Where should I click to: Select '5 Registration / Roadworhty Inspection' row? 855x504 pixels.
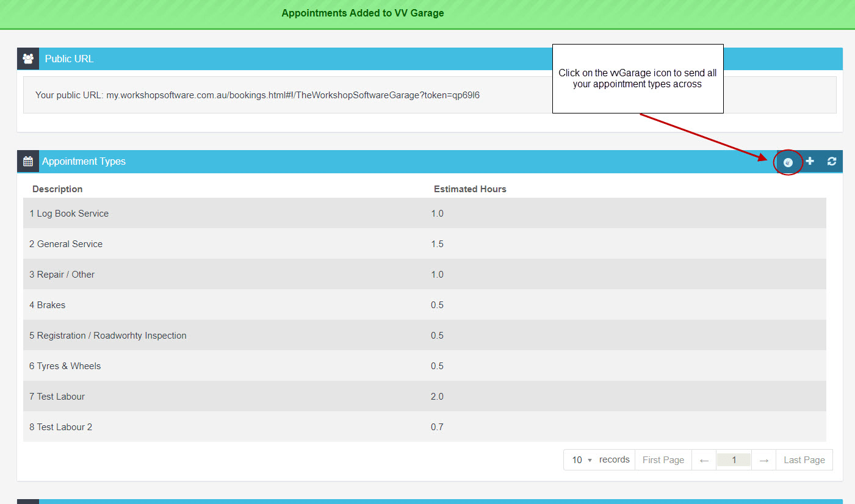click(x=425, y=335)
